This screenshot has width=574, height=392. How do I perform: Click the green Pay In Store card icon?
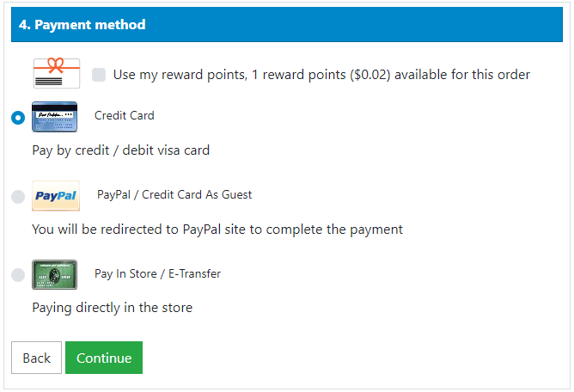coord(54,275)
